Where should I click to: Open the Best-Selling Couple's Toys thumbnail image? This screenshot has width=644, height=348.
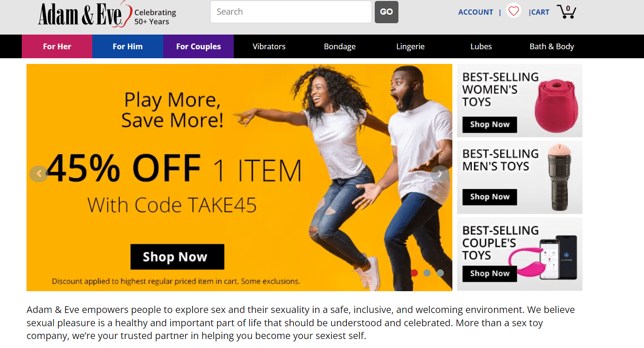click(x=520, y=254)
